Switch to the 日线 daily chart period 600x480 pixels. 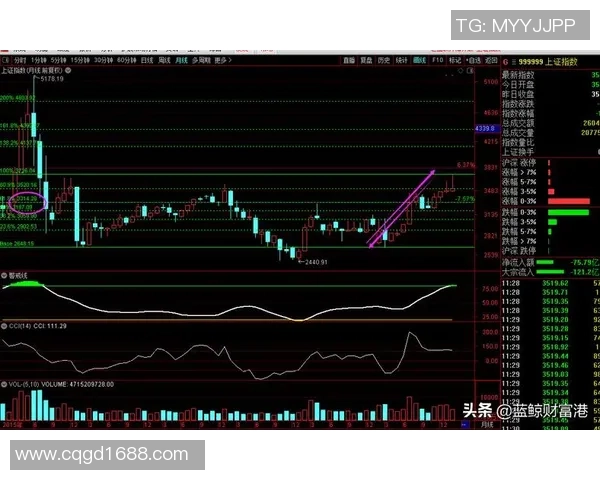pos(148,61)
